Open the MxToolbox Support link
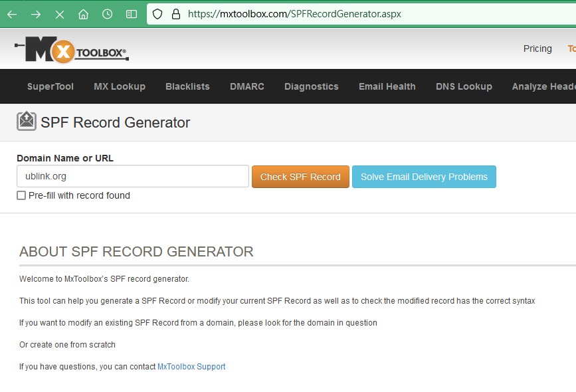Viewport: 576px width, 392px height. 191,367
